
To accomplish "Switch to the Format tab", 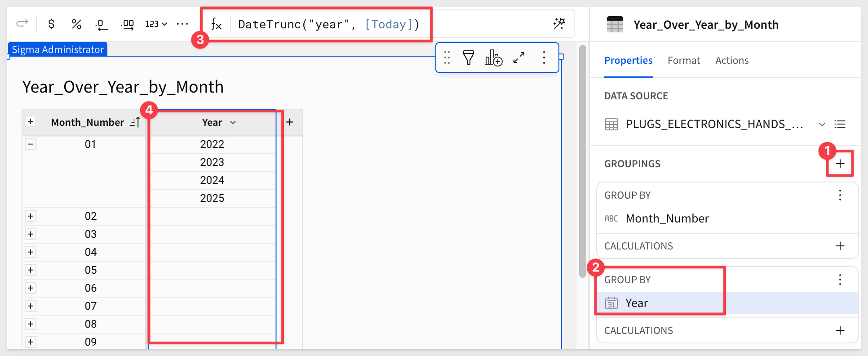I will click(683, 60).
